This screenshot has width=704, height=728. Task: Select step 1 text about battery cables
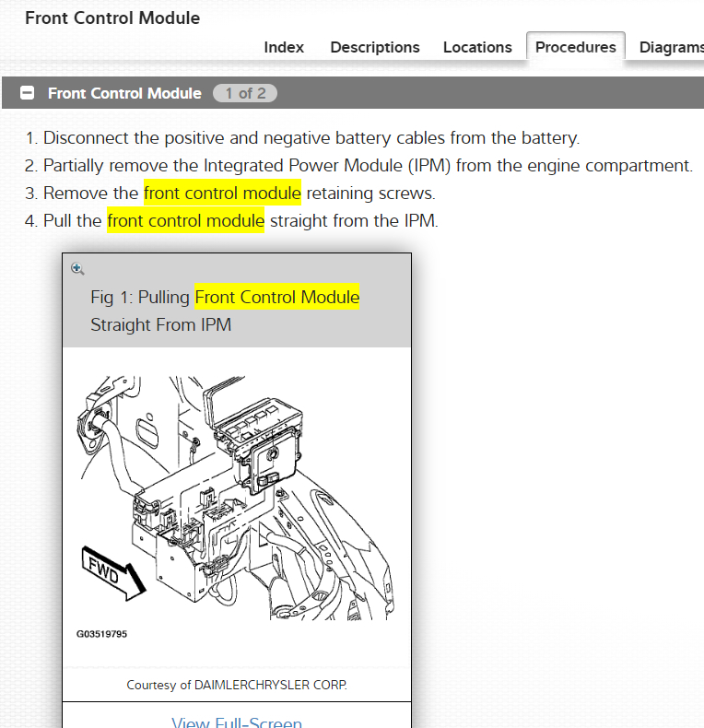(x=302, y=138)
